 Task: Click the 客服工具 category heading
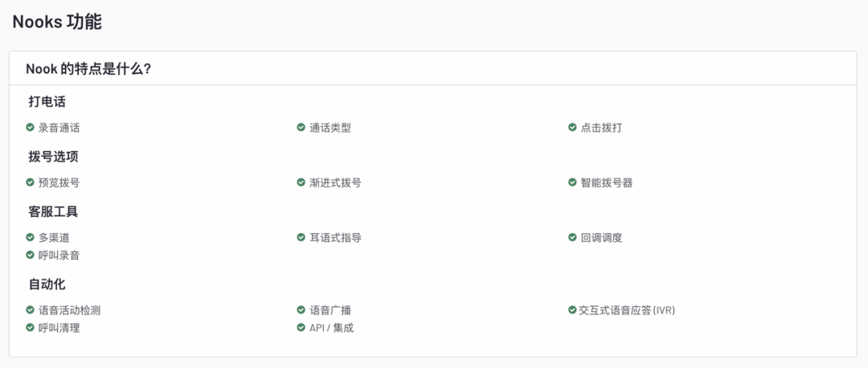(x=54, y=212)
